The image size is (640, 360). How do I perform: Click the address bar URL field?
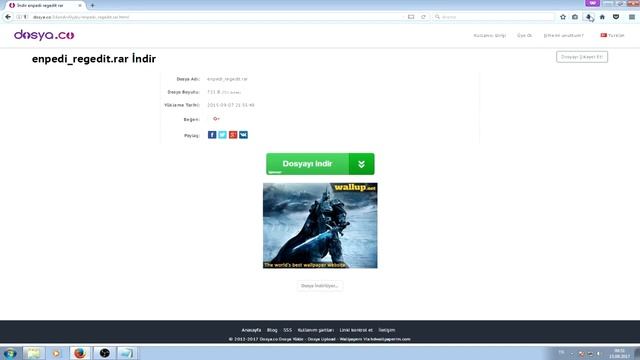coord(216,17)
